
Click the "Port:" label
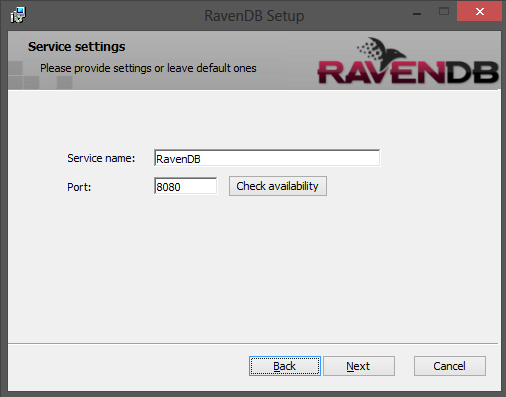[x=79, y=187]
